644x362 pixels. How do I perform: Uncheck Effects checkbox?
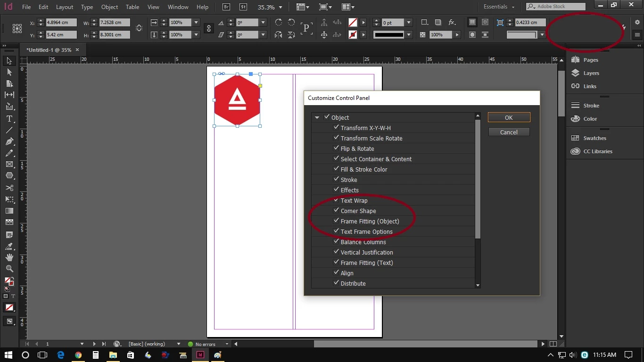tap(336, 189)
